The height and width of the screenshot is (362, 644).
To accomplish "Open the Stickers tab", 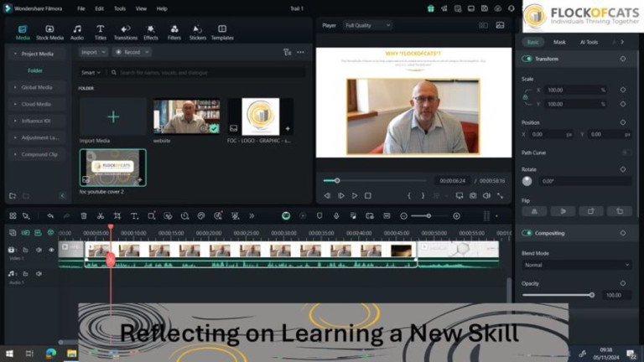I will (x=198, y=33).
